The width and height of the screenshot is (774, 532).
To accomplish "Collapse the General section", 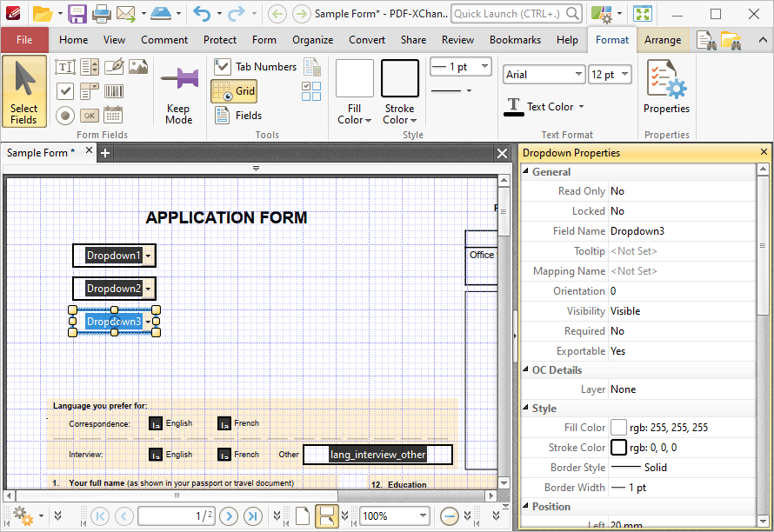I will tap(525, 171).
